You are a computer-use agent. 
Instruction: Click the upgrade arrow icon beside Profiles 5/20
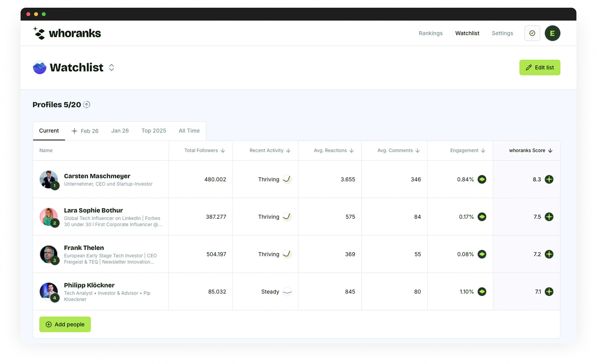point(87,105)
